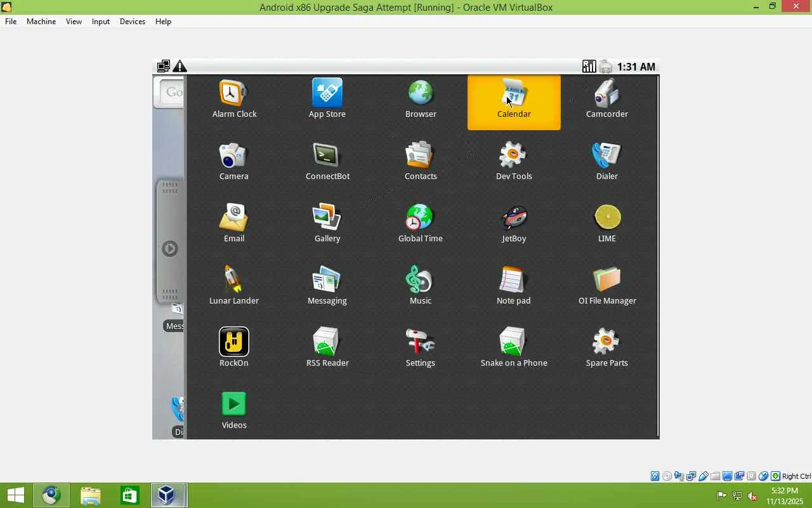812x508 pixels.
Task: Open the Machine menu
Action: 41,22
